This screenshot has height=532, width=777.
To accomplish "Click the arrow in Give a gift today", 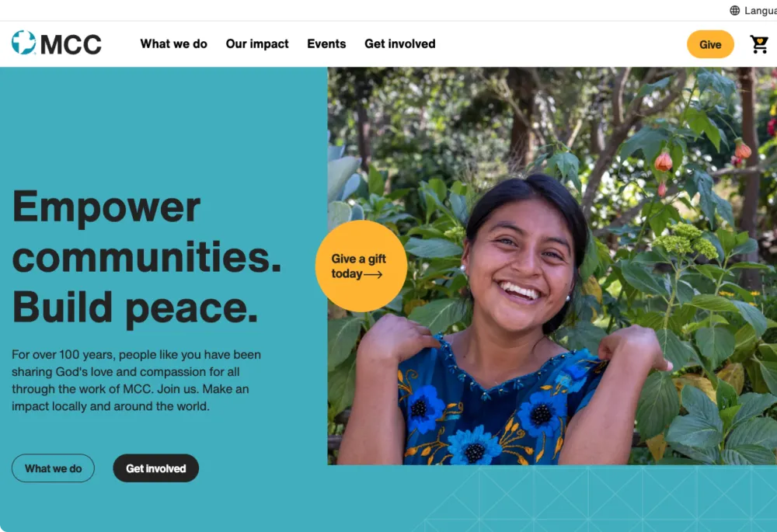I will pos(373,274).
